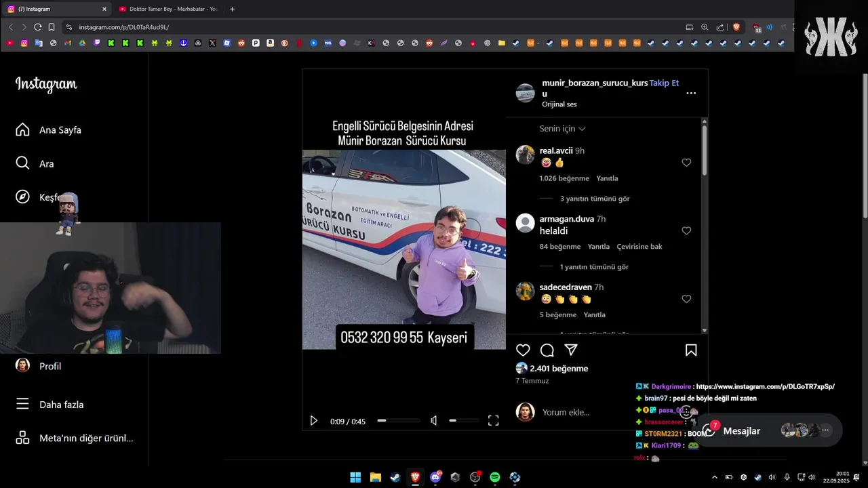Click the Instagram logo in sidebar

[x=46, y=84]
